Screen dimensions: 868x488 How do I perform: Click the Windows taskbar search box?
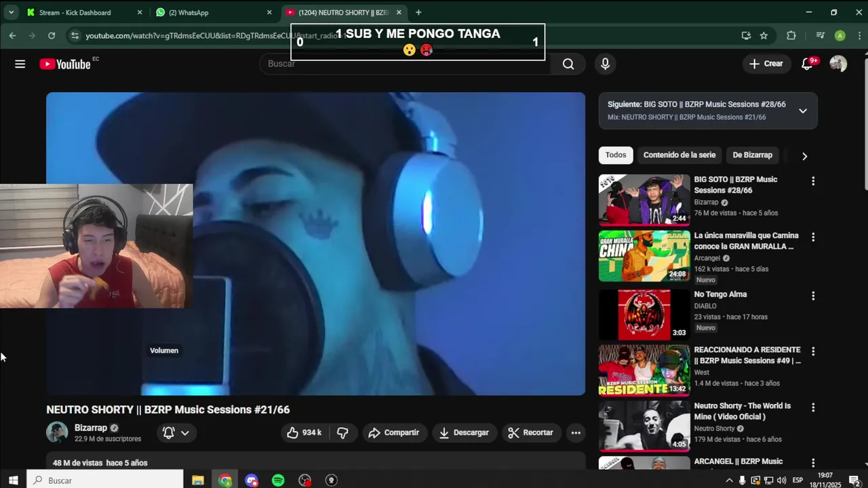(105, 480)
